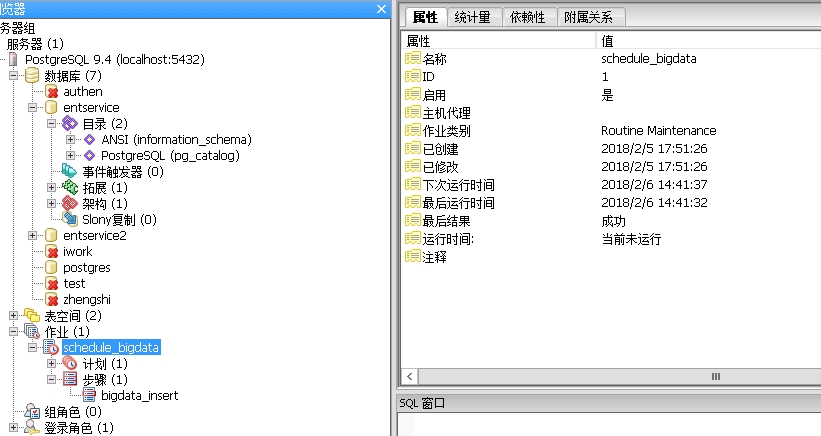Viewport: 821px width, 436px height.
Task: Click the entservice database icon
Action: tap(50, 108)
